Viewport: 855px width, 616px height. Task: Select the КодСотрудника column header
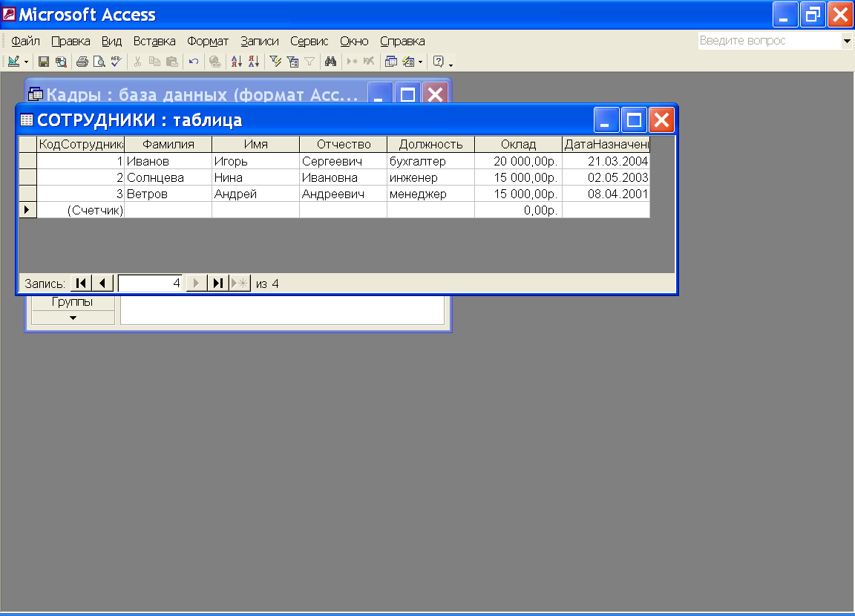click(x=81, y=145)
